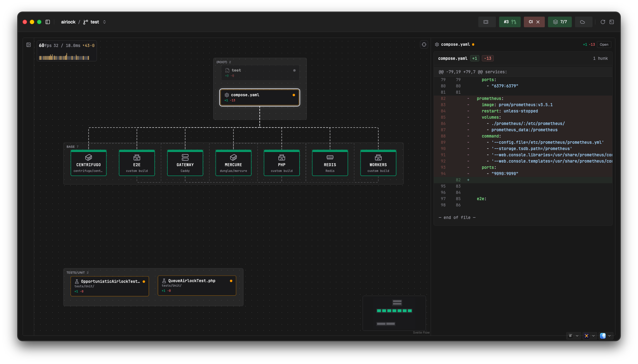The image size is (638, 364).
Task: Click the added line 82 plus marker
Action: tap(468, 180)
